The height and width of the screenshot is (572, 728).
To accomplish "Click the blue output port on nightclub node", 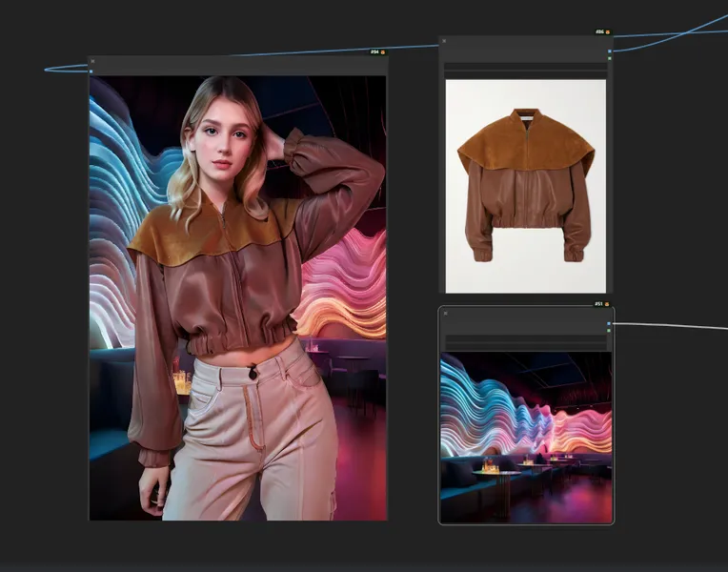I will [x=609, y=324].
